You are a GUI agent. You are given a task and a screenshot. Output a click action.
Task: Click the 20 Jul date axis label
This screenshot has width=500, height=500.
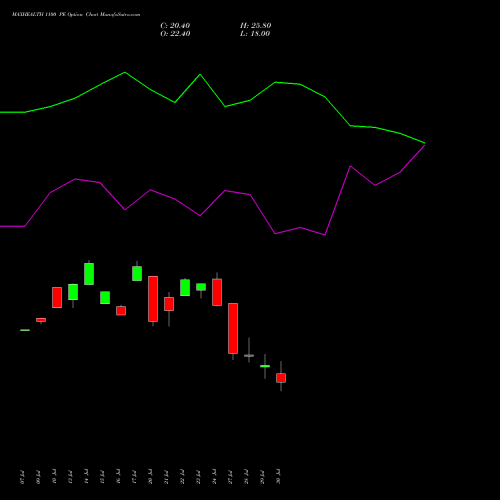pos(150,477)
